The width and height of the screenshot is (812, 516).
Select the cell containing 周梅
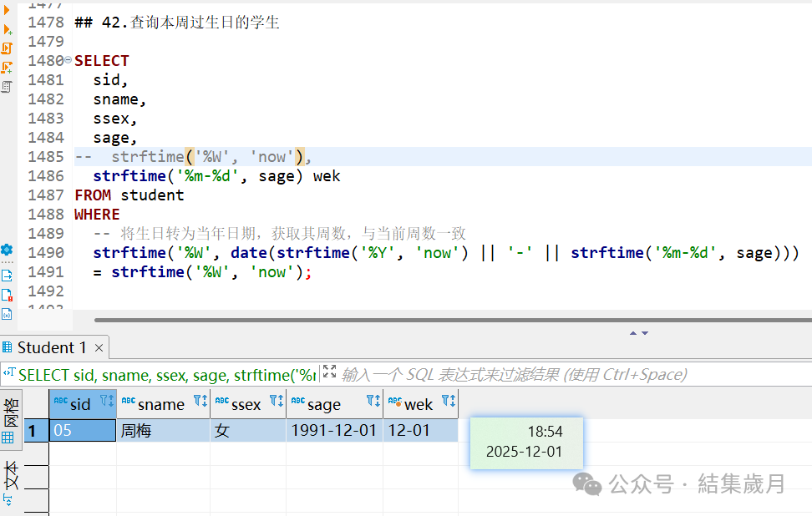click(163, 431)
